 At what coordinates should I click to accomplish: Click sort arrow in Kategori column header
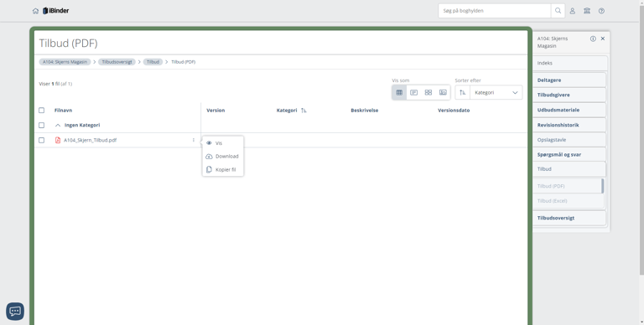[304, 111]
